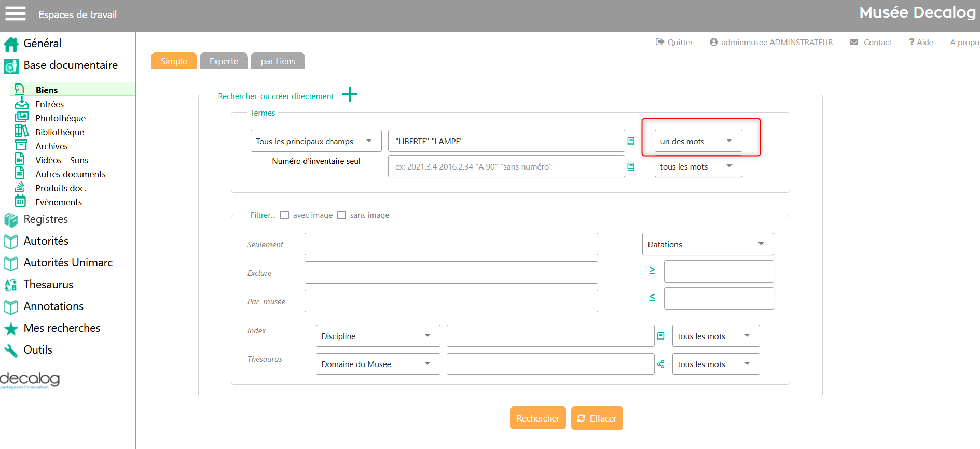Click the 'A propo' link

point(964,43)
